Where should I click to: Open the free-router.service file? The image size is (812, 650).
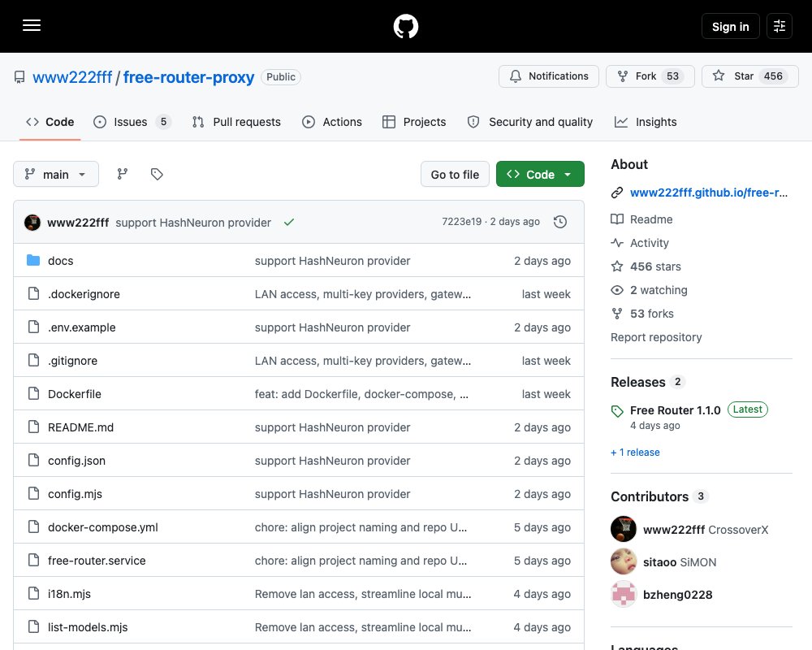tap(97, 561)
